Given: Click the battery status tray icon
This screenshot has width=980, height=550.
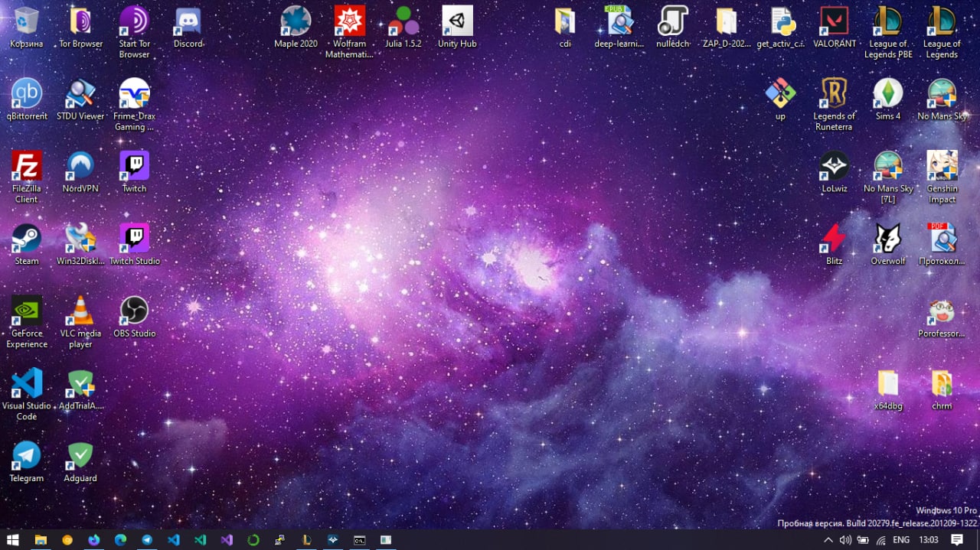Looking at the screenshot, I should click(x=863, y=540).
